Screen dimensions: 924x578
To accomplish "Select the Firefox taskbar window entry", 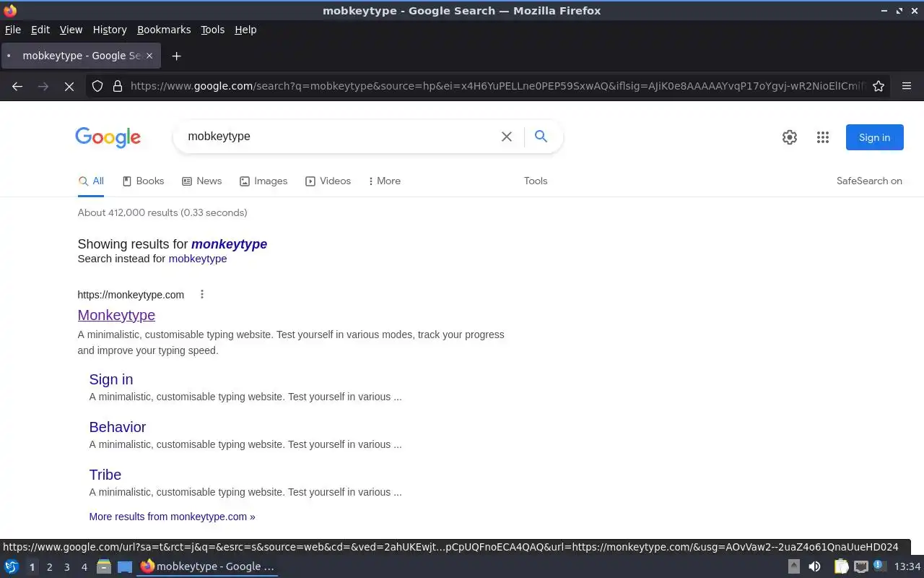I will [x=208, y=566].
